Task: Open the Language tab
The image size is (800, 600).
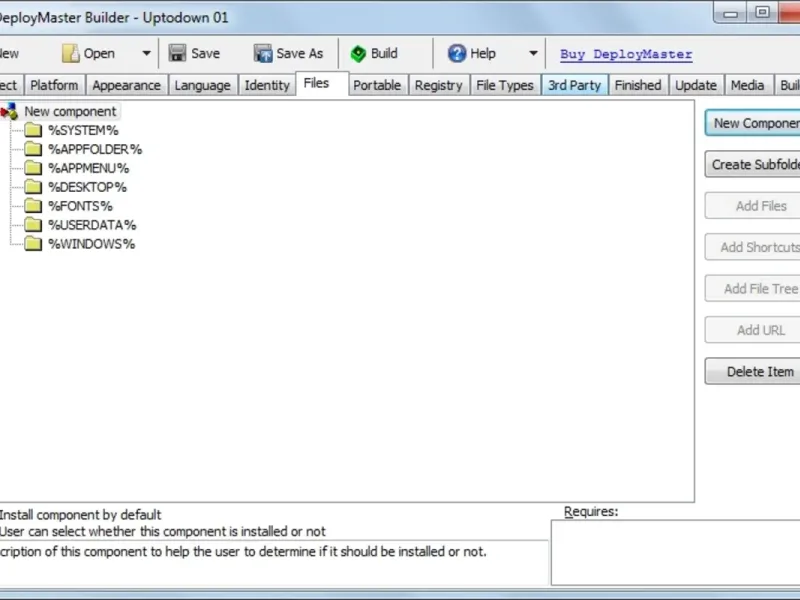Action: (203, 85)
